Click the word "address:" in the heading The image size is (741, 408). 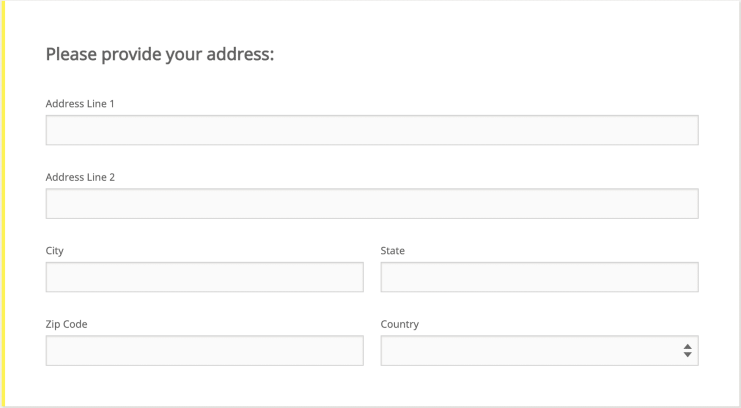pyautogui.click(x=239, y=54)
